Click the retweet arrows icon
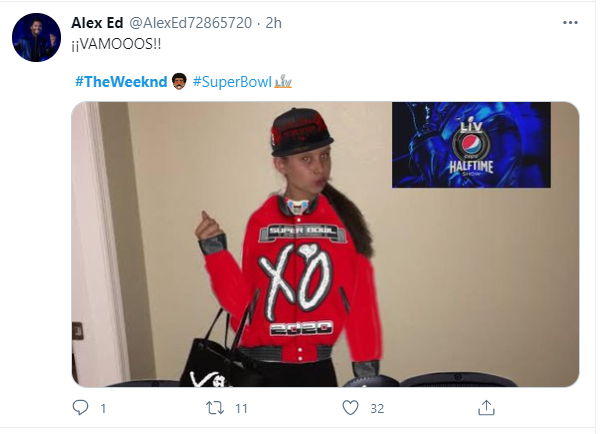The image size is (601, 434). 215,408
